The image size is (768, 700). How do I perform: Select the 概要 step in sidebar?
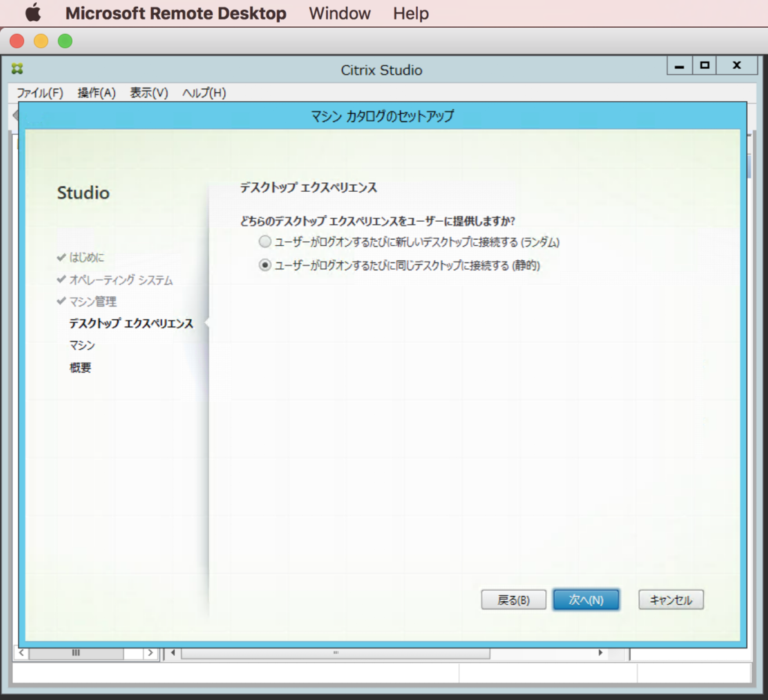click(80, 368)
